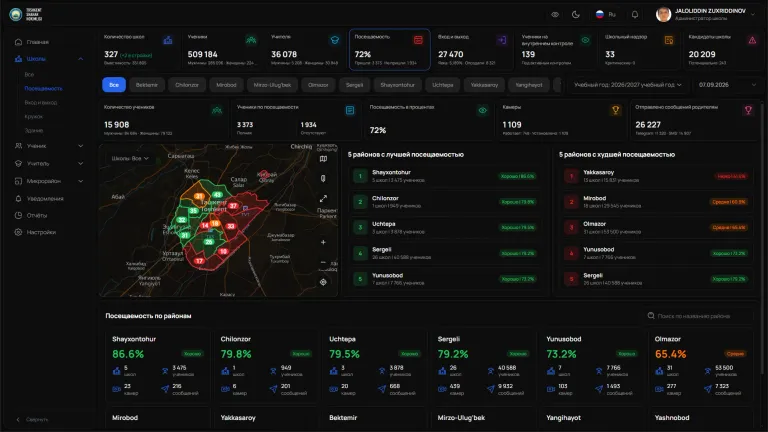Viewport: 768px width, 432px height.
Task: Open the Школы: Все map filter dropdown
Action: (x=130, y=159)
